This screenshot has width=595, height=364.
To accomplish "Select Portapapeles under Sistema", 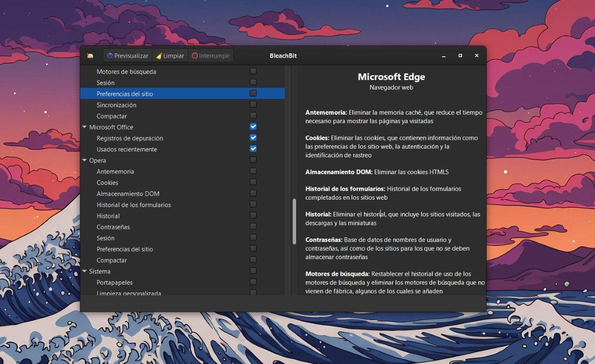I will (183, 282).
